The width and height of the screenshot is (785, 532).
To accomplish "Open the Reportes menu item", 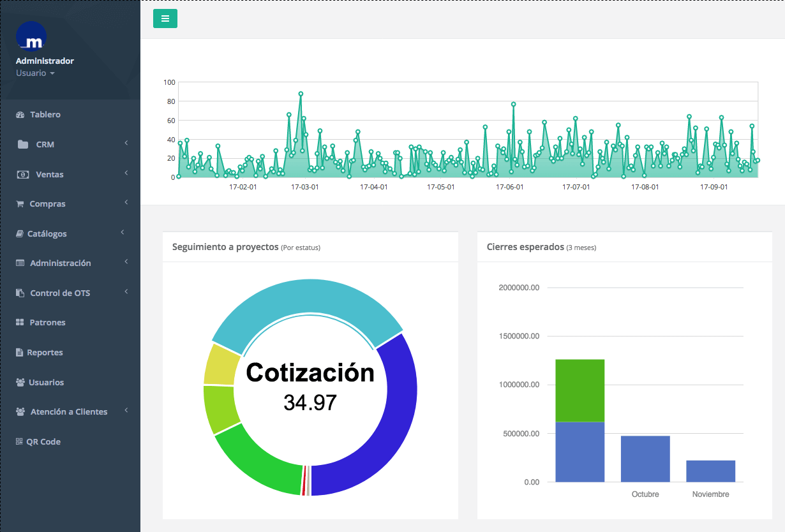I will (45, 353).
